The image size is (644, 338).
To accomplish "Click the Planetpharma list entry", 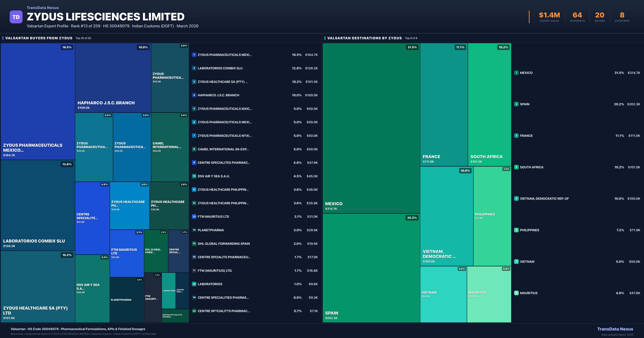I will (211, 230).
